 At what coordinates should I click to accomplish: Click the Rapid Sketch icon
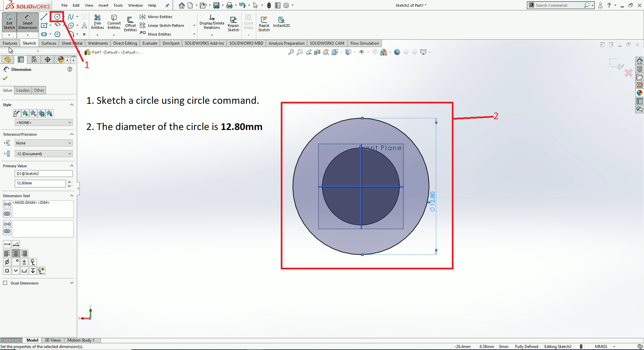coord(264,24)
